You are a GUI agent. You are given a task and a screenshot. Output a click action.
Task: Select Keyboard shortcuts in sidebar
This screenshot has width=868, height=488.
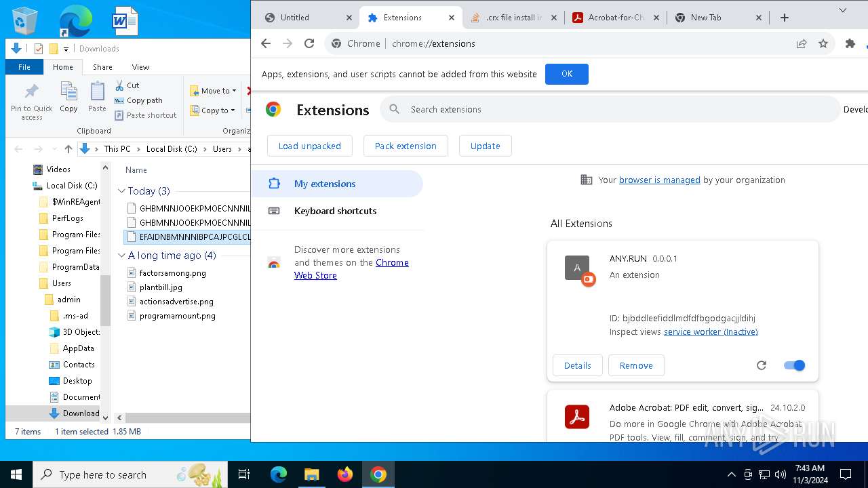[x=337, y=211]
